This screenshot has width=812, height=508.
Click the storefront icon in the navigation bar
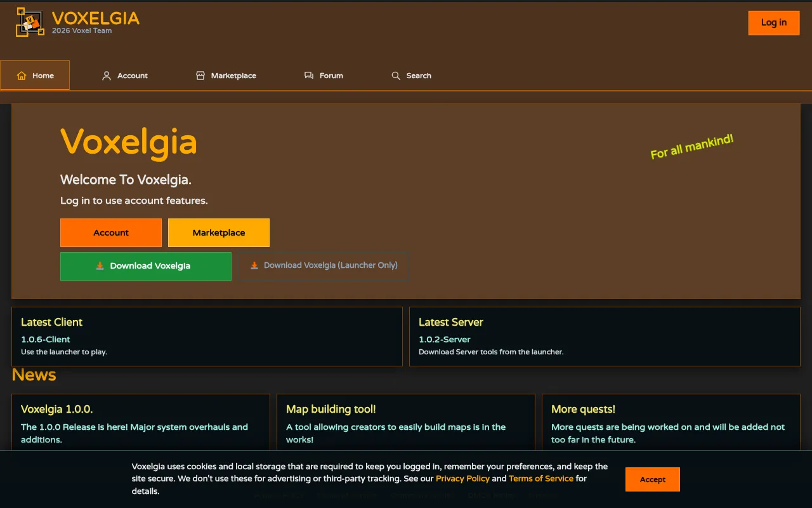coord(200,76)
